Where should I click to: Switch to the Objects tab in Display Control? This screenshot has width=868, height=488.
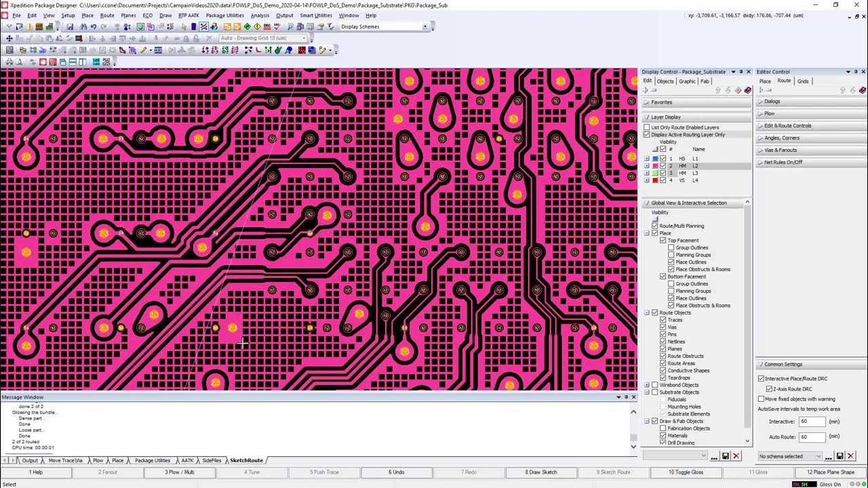pyautogui.click(x=665, y=81)
